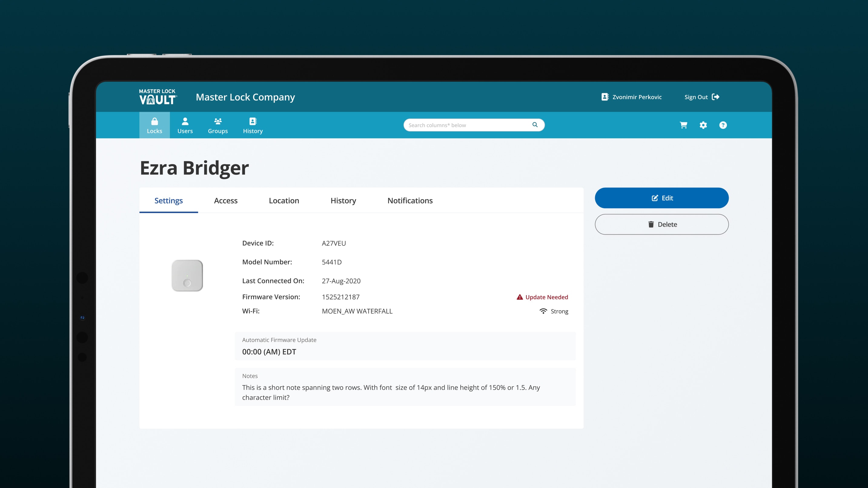The image size is (868, 488).
Task: Open the Groups section
Action: (218, 125)
